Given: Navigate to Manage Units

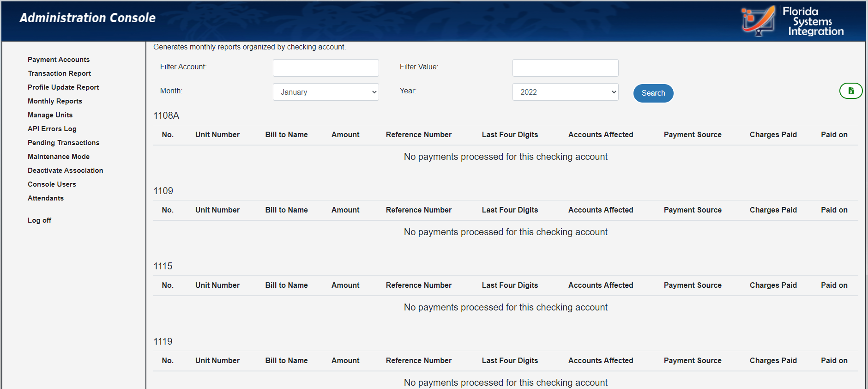Looking at the screenshot, I should pos(50,115).
